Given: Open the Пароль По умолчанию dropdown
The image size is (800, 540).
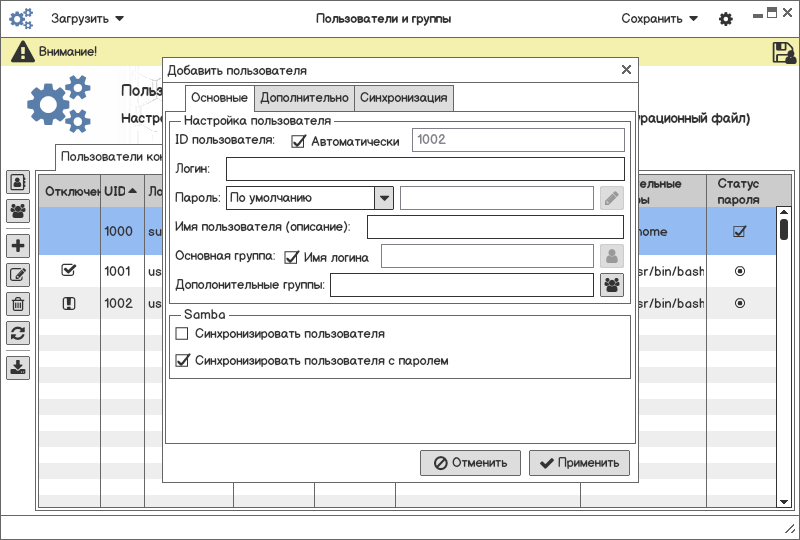Looking at the screenshot, I should click(310, 198).
